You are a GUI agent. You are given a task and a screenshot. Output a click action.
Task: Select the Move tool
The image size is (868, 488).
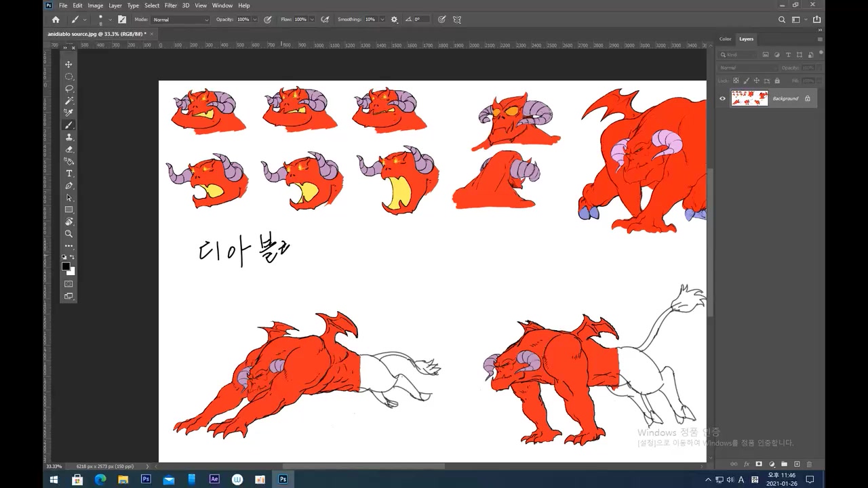pos(68,64)
